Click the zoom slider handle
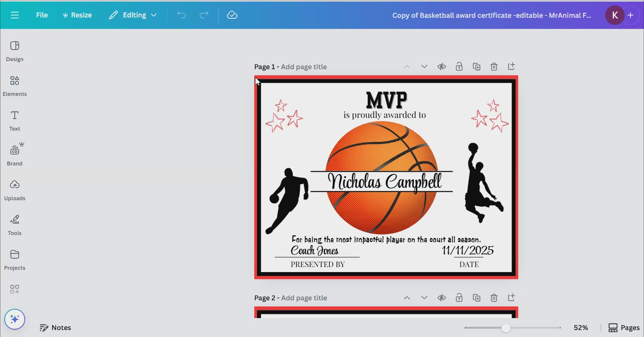This screenshot has height=337, width=644. click(506, 328)
